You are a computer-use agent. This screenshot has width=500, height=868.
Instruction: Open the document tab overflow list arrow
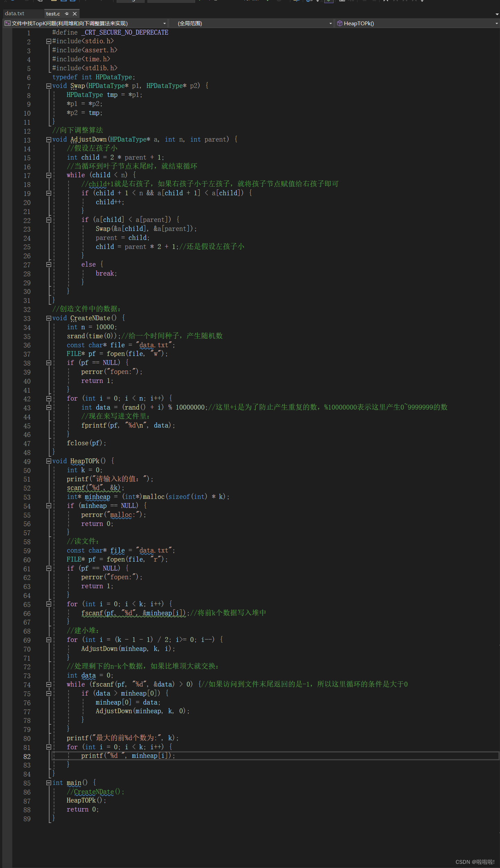(x=497, y=14)
